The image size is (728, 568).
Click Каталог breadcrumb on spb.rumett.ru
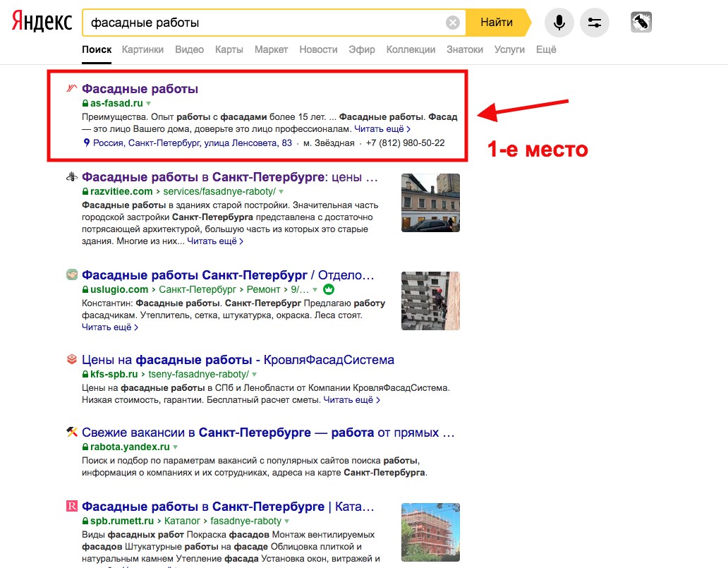coord(182,521)
